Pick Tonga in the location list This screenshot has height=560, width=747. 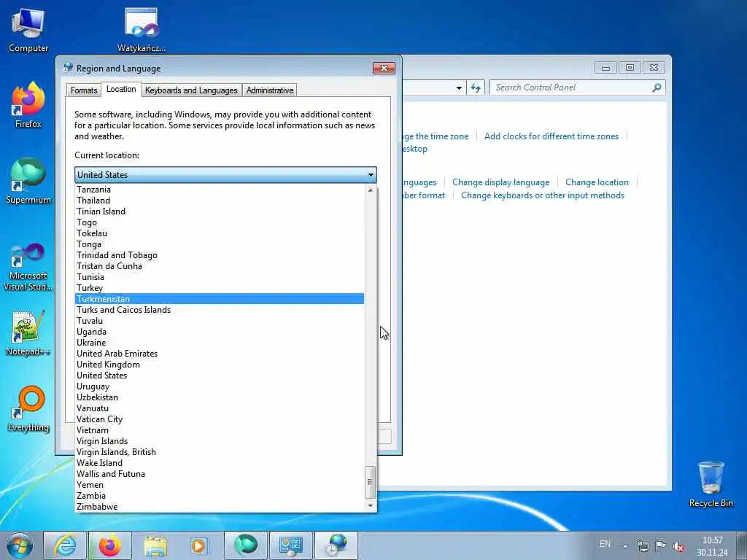pos(220,244)
